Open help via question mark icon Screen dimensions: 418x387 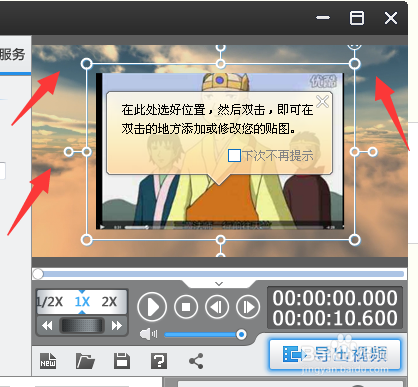click(159, 361)
